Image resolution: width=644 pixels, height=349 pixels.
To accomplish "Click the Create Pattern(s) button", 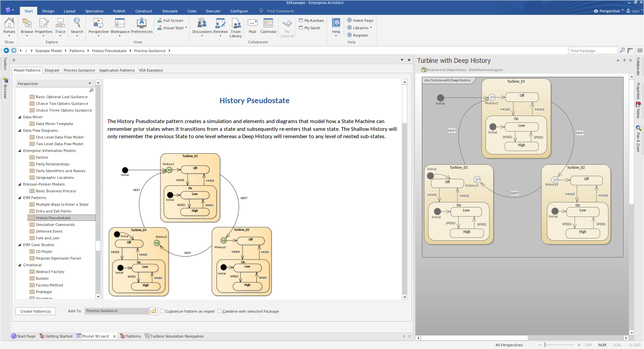I will (35, 311).
